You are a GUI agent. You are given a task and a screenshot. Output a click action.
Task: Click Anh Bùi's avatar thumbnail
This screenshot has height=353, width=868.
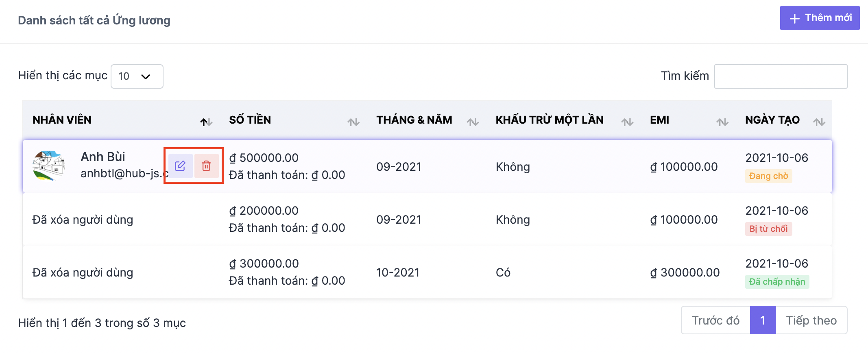click(x=49, y=166)
